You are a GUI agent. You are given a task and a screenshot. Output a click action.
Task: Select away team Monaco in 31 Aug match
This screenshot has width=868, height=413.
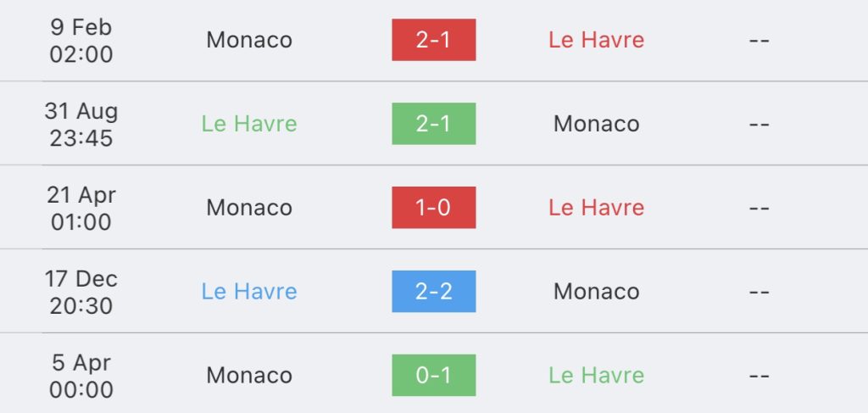[596, 124]
